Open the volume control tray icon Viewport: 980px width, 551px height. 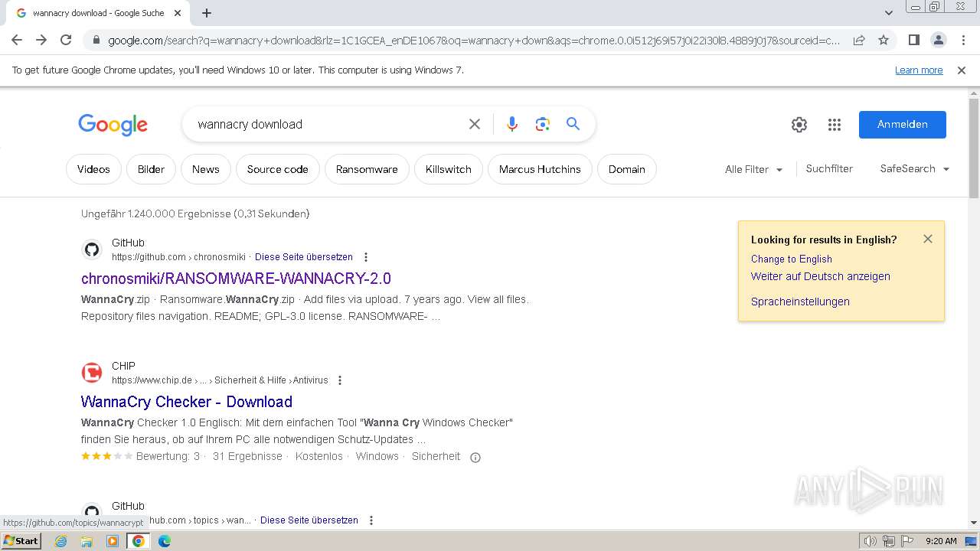pyautogui.click(x=871, y=541)
